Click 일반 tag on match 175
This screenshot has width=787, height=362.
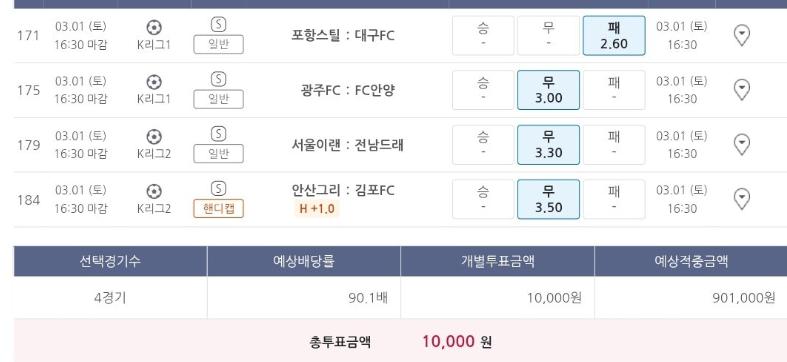tap(218, 99)
